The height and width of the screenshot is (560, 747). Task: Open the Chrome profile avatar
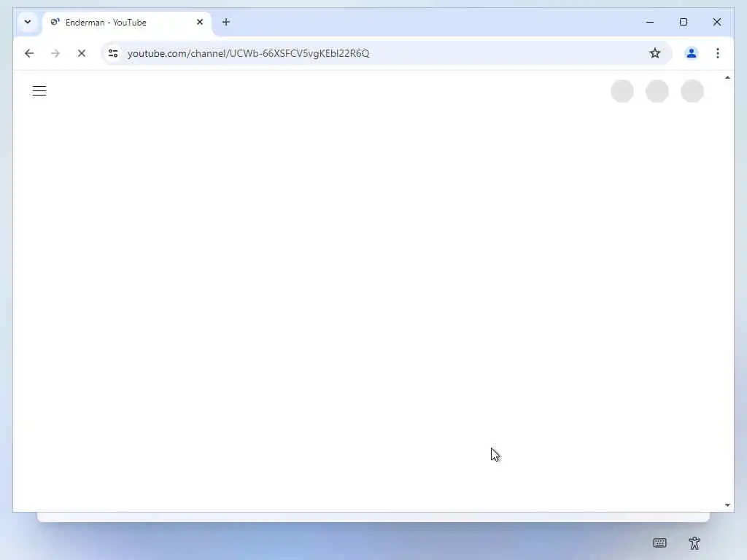692,53
